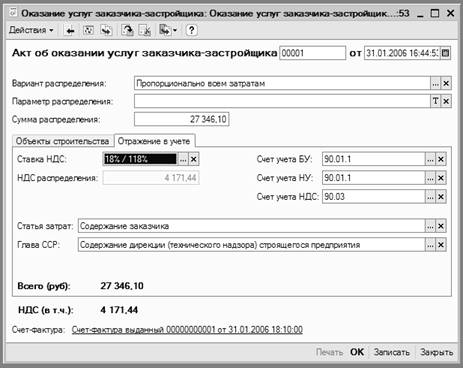This screenshot has width=463, height=368.
Task: Click the Счет учета НДС field 90.03
Action: [374, 197]
